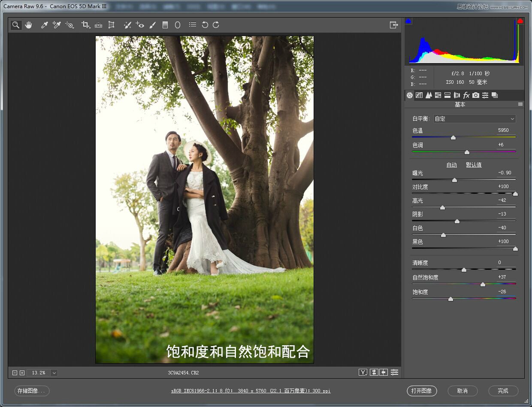
Task: Choose the Straighten tool
Action: (98, 25)
